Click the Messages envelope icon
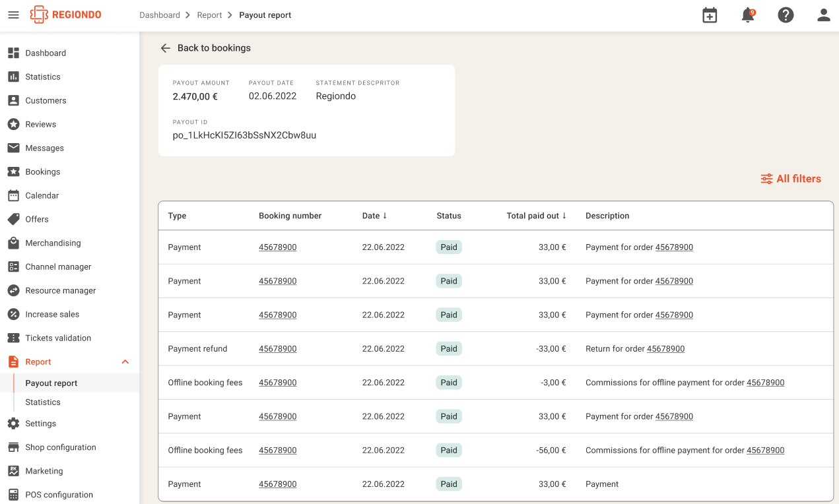Image resolution: width=839 pixels, height=504 pixels. coord(13,148)
